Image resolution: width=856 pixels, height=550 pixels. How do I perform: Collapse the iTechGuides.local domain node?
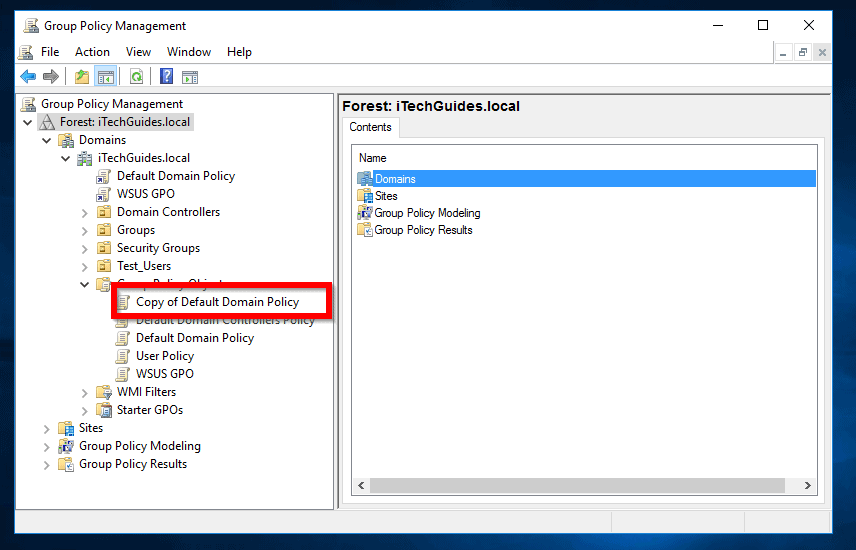pos(66,158)
